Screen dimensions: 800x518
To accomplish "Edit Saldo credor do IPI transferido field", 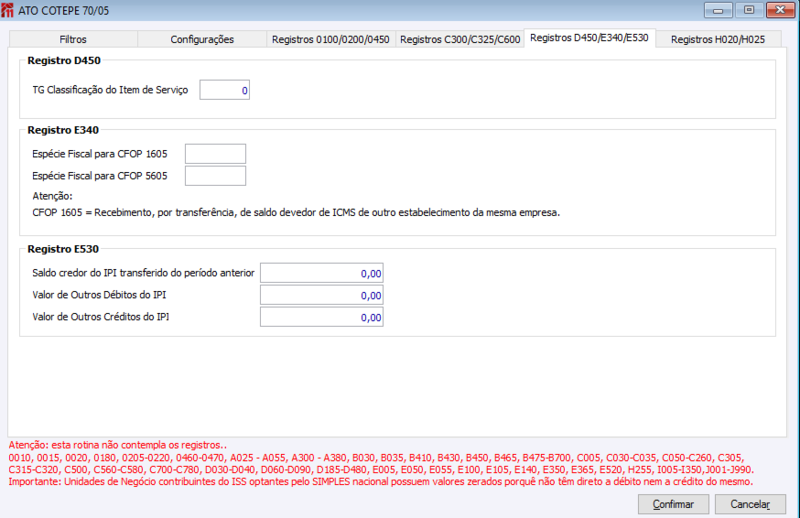I will [321, 273].
